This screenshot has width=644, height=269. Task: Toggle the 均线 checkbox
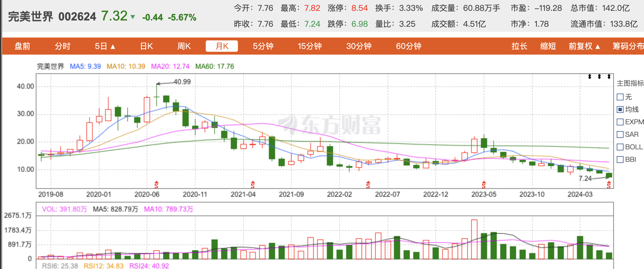coord(620,109)
